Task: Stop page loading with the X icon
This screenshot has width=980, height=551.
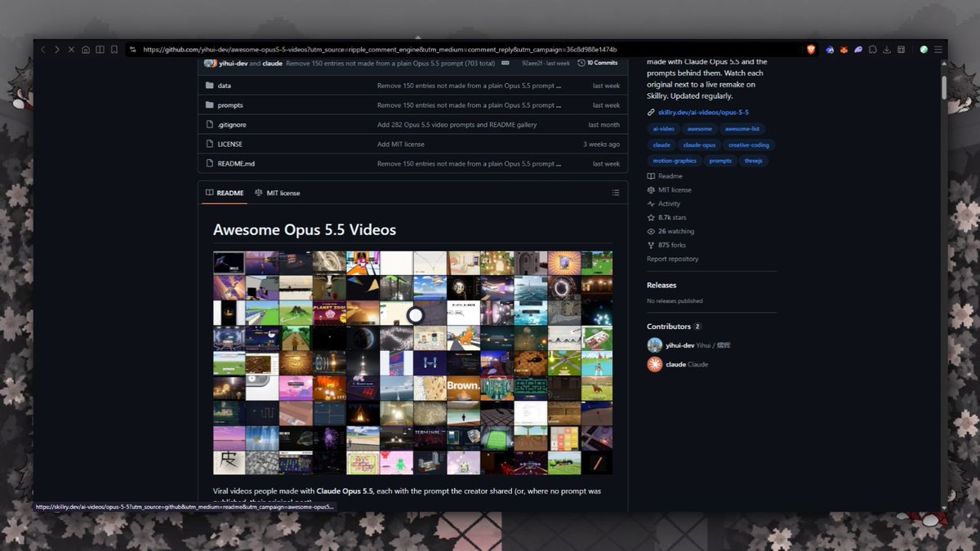Action: [x=71, y=50]
